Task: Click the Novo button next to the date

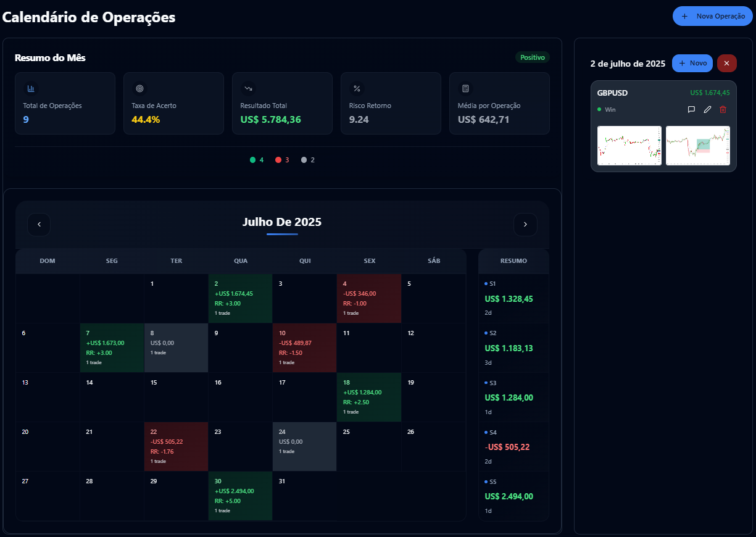Action: [x=692, y=63]
